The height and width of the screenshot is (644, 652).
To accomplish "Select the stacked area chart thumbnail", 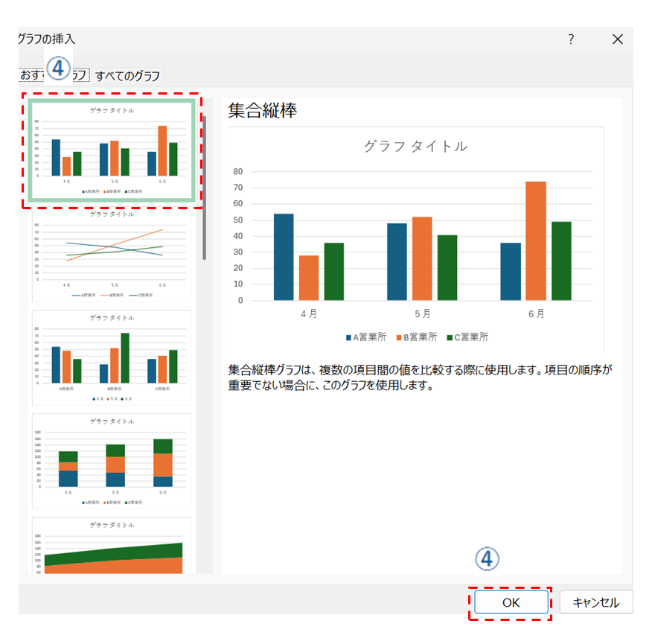I will tap(112, 547).
